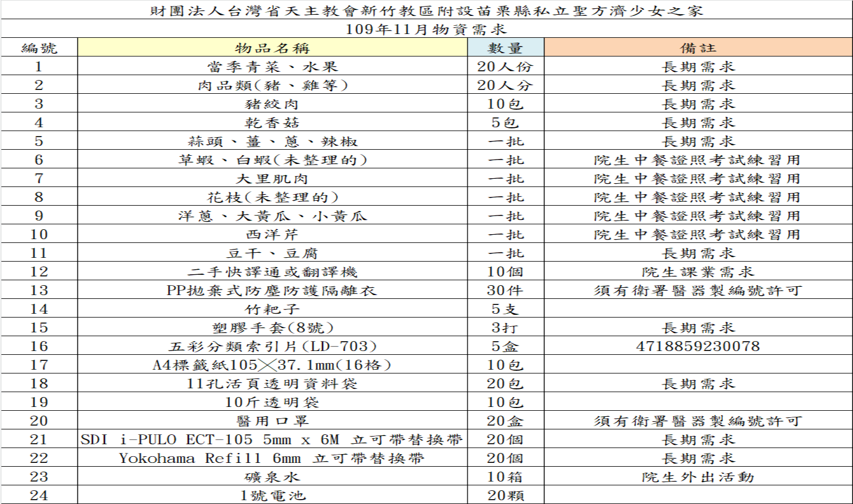853x504 pixels.
Task: Click the 物品名稱 column header
Action: (x=272, y=48)
